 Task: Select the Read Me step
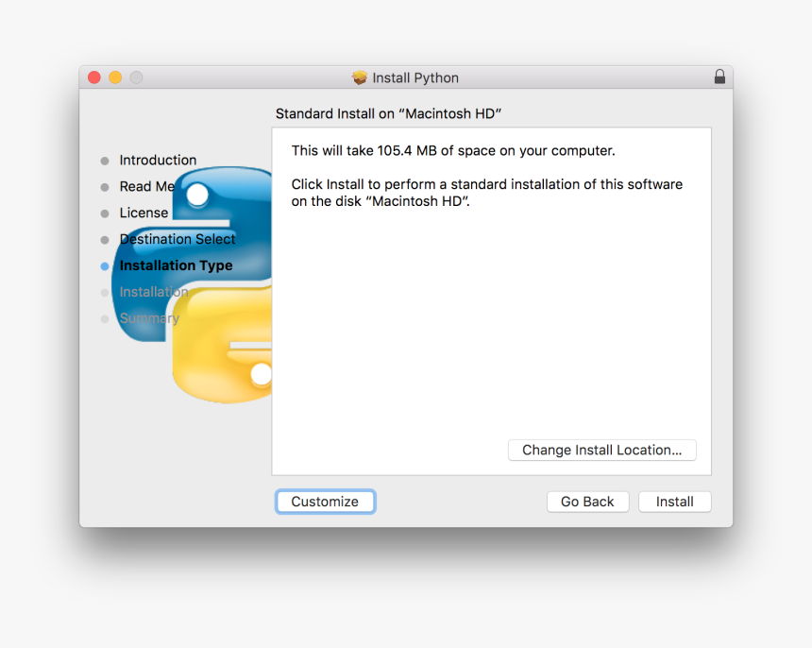pyautogui.click(x=147, y=186)
